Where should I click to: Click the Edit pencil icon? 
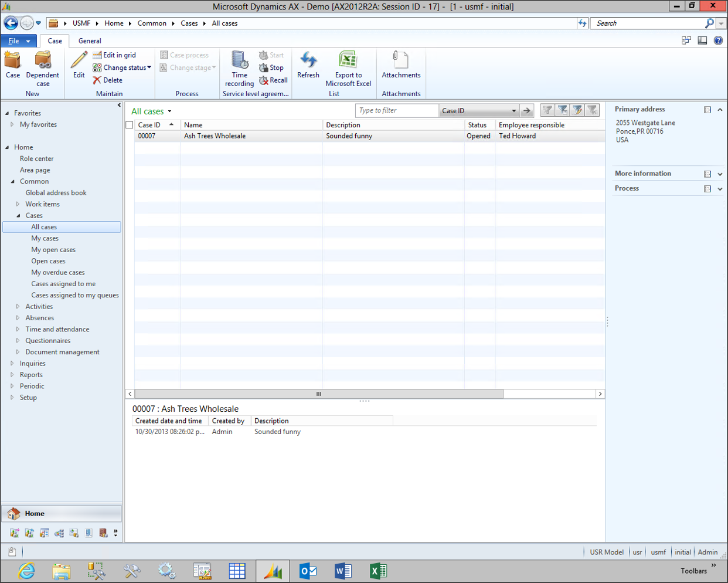[x=79, y=61]
